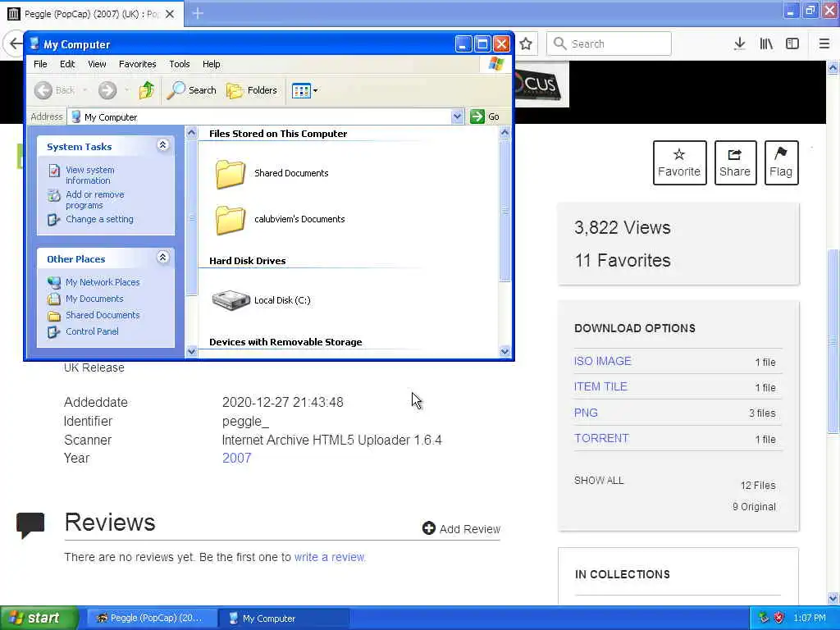840x630 pixels.
Task: Open the Views dropdown button in toolbar
Action: (x=304, y=90)
